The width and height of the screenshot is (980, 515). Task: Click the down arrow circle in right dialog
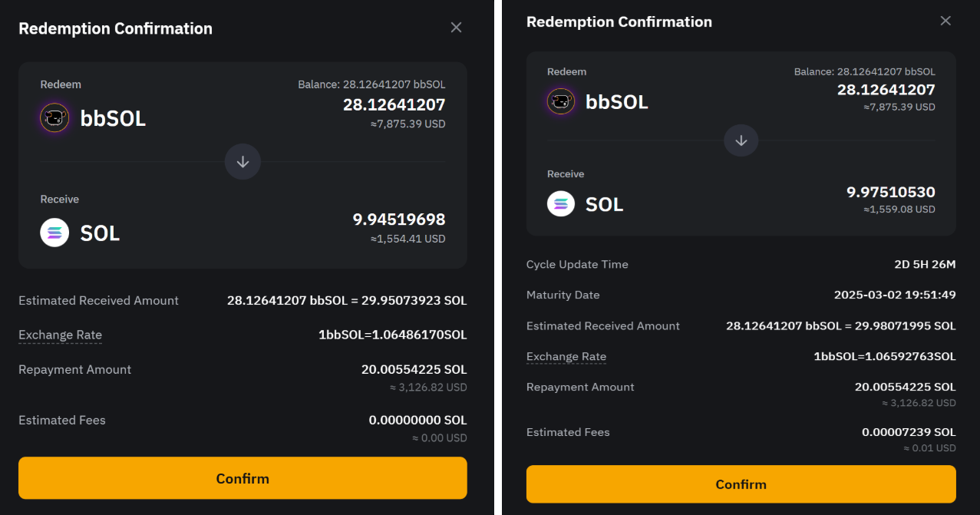pyautogui.click(x=741, y=140)
